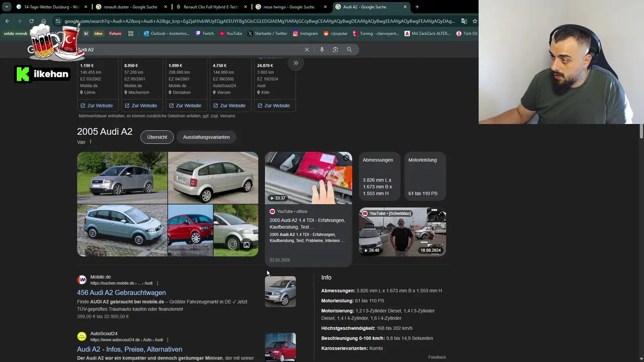Select the Ausstattungsvarianten chip
Screen dimensions: 644x362
206,137
